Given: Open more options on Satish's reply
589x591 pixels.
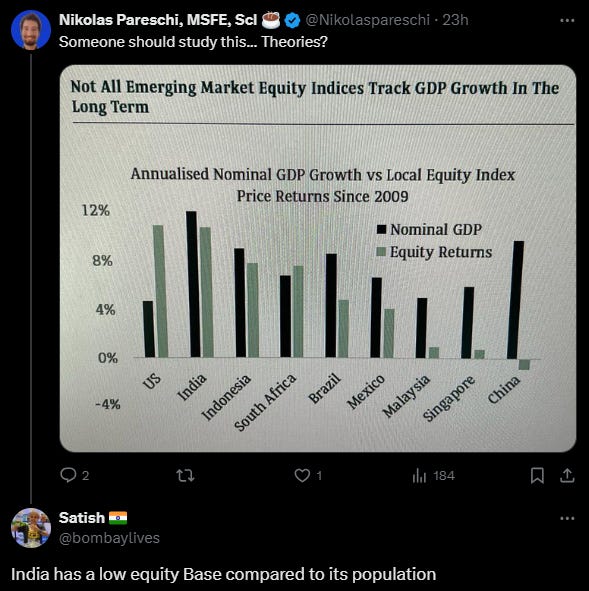Looking at the screenshot, I should [567, 518].
